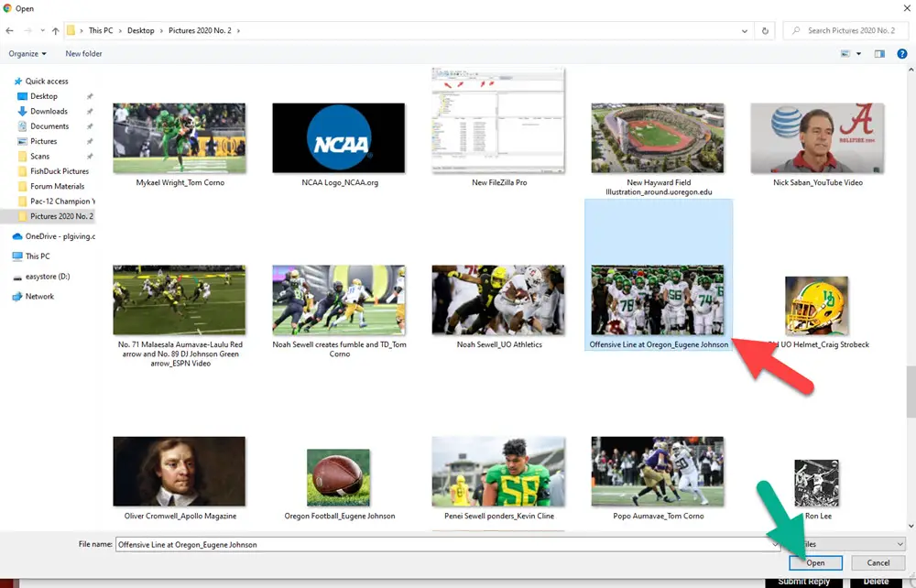Click the vertical scrollbar of file list
Screen dimensions: 916x588
tap(910, 394)
